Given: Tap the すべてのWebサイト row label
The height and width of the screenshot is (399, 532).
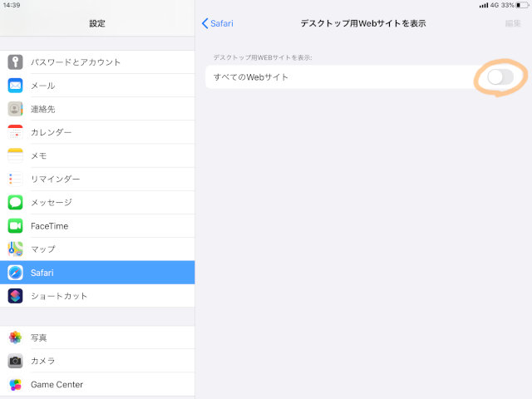Looking at the screenshot, I should tap(251, 77).
